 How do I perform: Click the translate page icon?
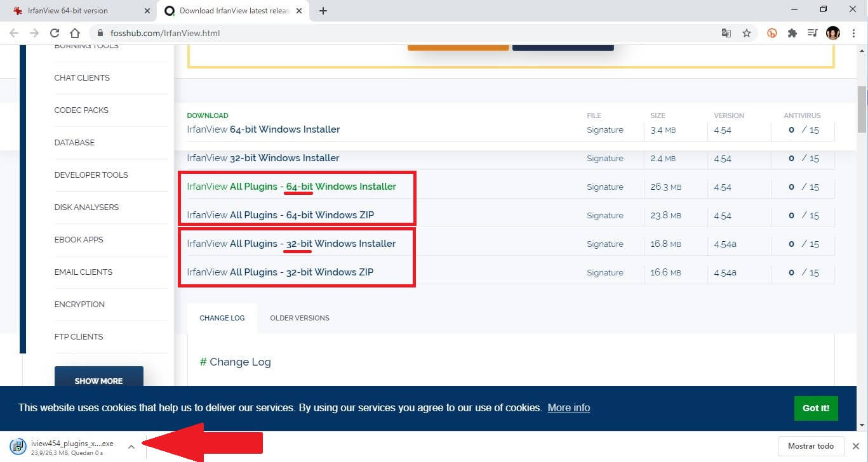click(x=726, y=33)
